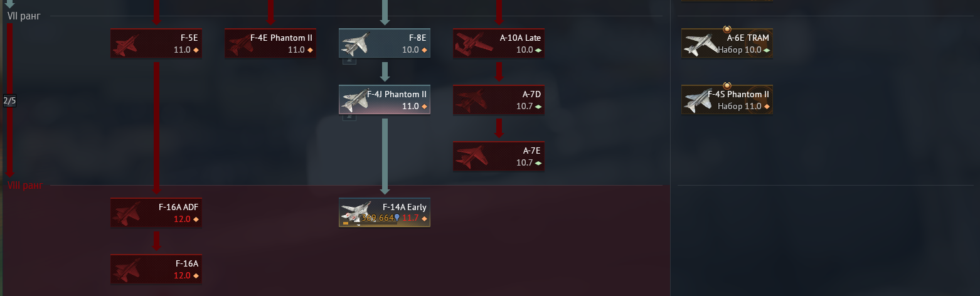The image size is (980, 296).
Task: Click the gold premium badge above F-4S Phantom II
Action: point(727,85)
